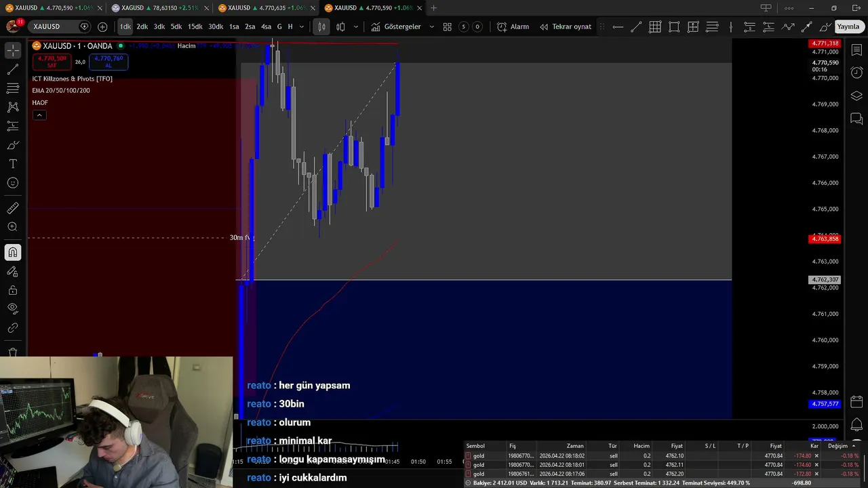Open the pattern tools in left sidebar
Image resolution: width=868 pixels, height=488 pixels.
point(13,107)
